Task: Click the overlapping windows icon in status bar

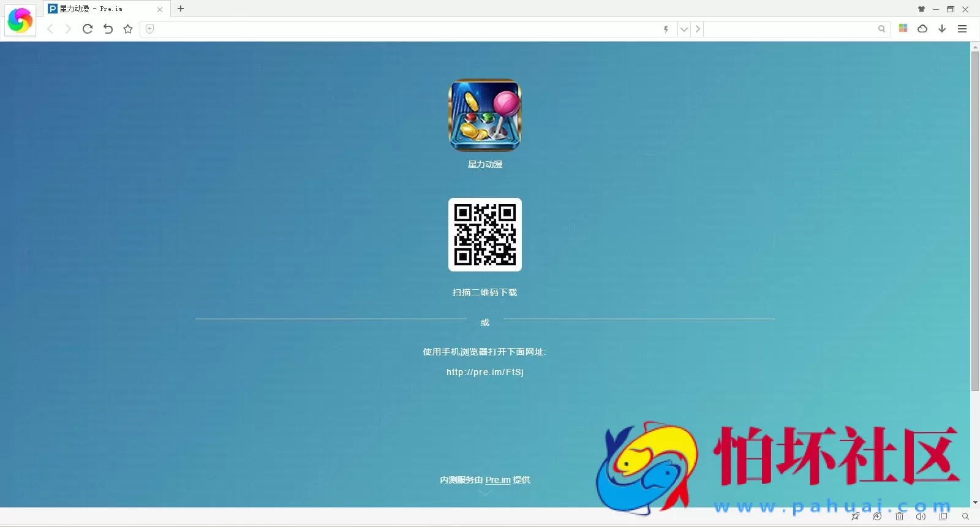Action: point(943,517)
